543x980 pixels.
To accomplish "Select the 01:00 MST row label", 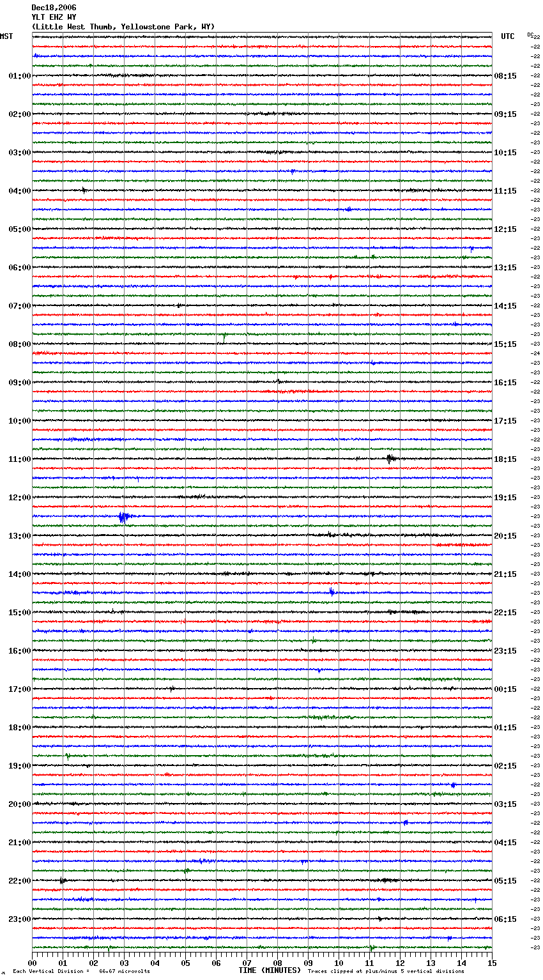I will click(x=20, y=76).
